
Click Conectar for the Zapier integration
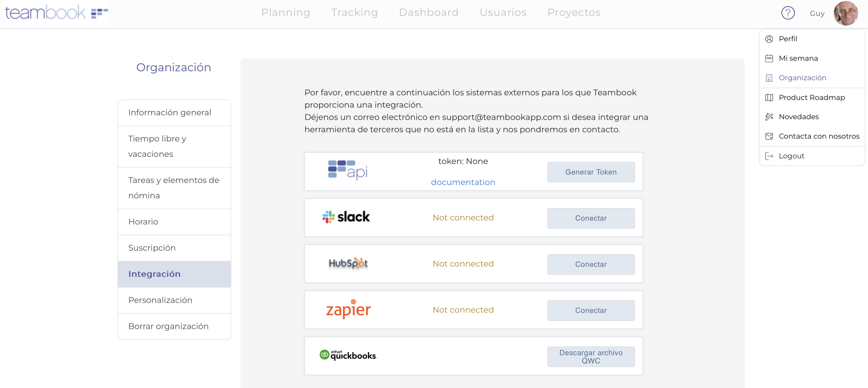point(591,311)
